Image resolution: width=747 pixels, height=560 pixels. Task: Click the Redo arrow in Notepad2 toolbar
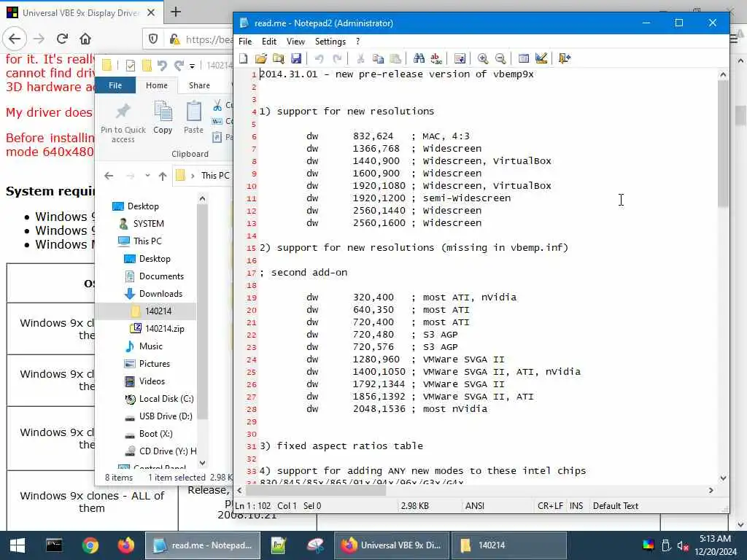(x=337, y=58)
